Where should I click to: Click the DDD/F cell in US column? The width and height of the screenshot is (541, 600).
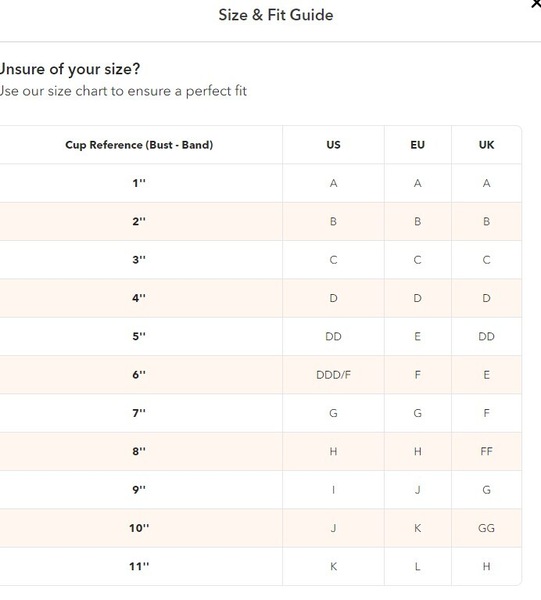coord(333,375)
